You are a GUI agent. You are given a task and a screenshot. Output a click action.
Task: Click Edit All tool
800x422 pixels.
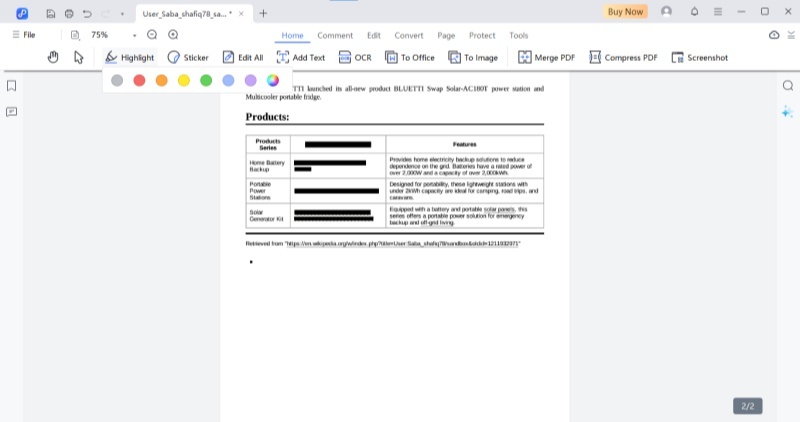coord(243,58)
